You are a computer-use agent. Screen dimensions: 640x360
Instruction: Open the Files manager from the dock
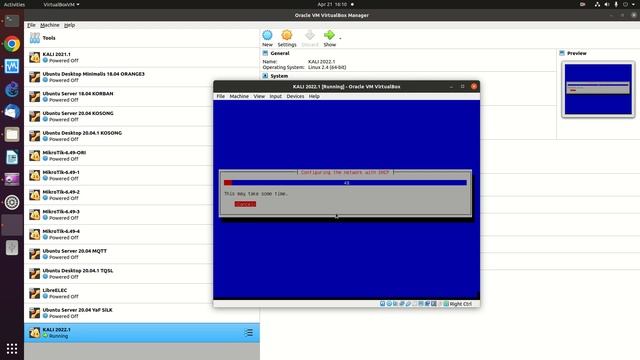(12, 134)
